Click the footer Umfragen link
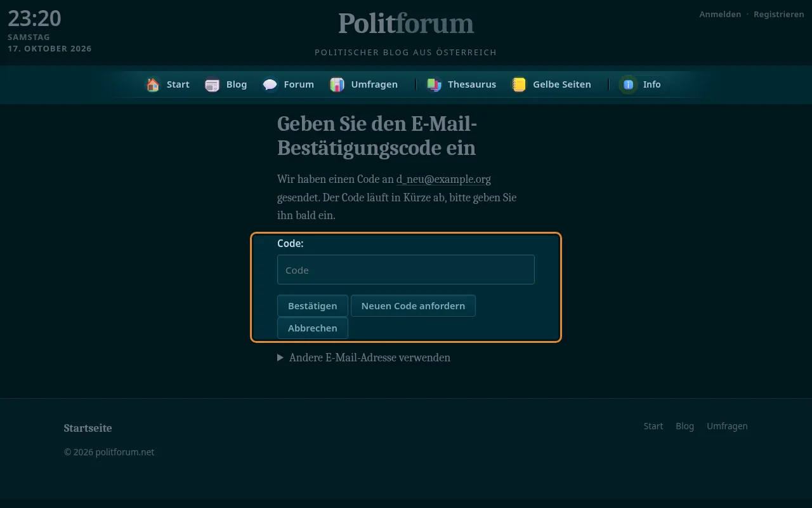This screenshot has height=508, width=812. point(728,426)
